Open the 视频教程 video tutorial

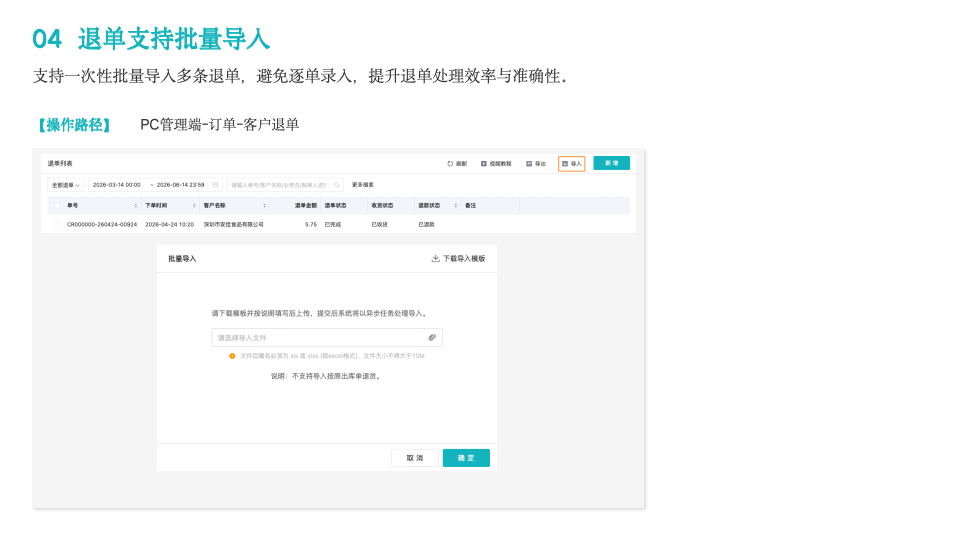click(495, 164)
